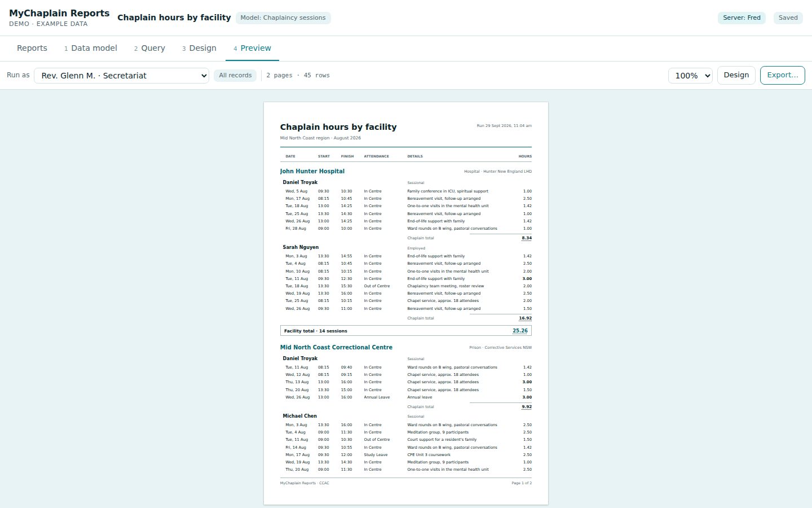The width and height of the screenshot is (812, 508).
Task: Switch to the Query tab
Action: click(x=149, y=48)
